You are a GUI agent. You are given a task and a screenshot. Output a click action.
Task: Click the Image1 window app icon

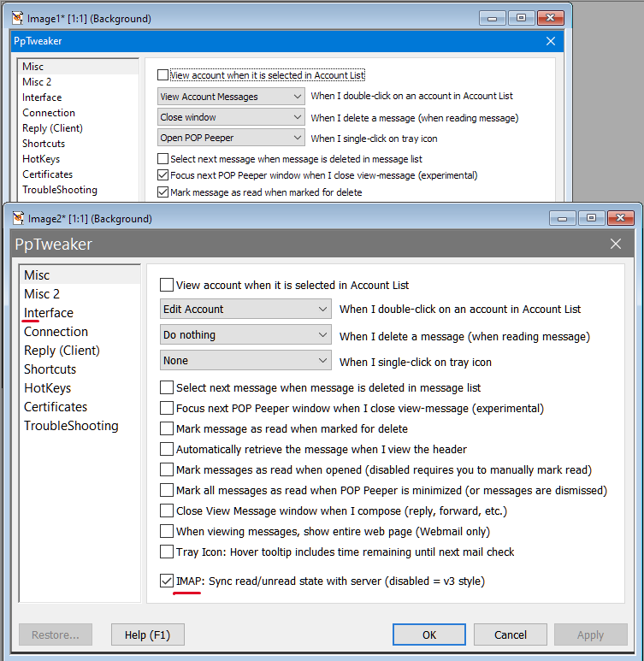pos(18,18)
